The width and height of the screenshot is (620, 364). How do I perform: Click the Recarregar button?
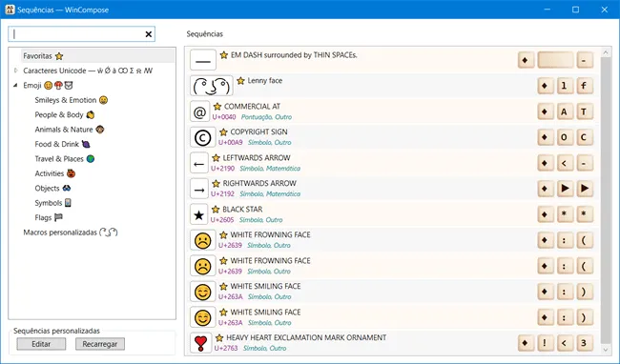click(99, 344)
